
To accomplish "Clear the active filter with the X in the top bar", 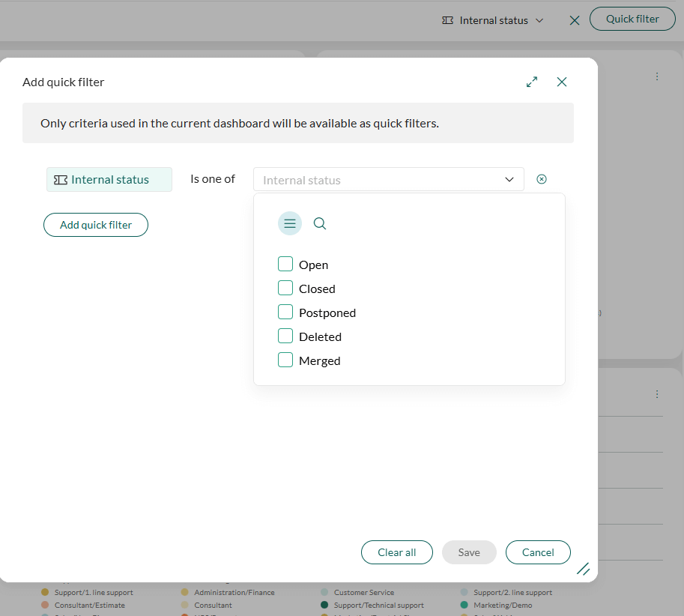I will (574, 20).
